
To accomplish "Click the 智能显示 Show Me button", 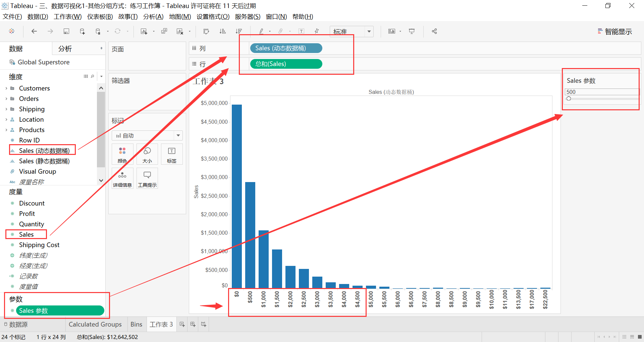I will [615, 32].
